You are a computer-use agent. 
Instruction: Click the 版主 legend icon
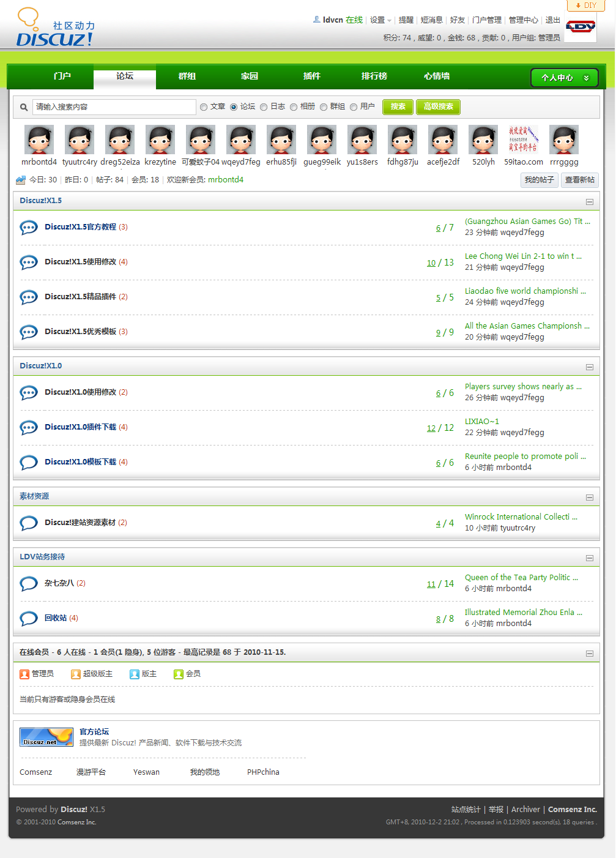(x=135, y=674)
